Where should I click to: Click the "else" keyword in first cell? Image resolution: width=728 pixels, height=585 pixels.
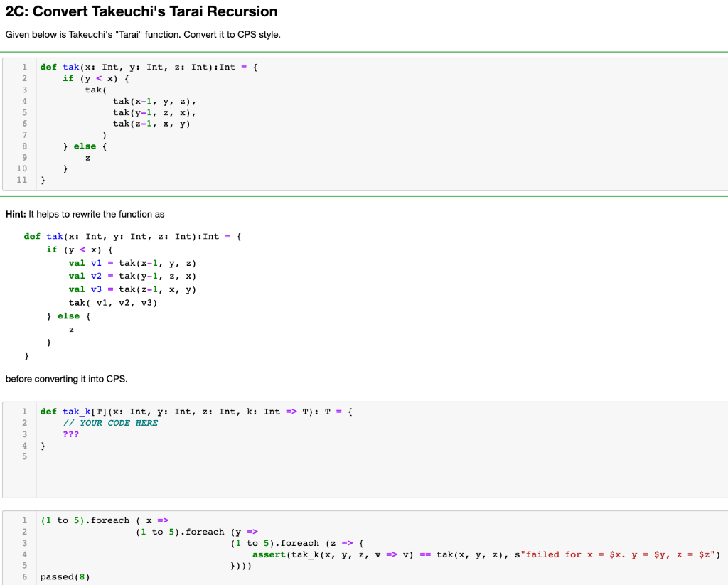pos(85,146)
